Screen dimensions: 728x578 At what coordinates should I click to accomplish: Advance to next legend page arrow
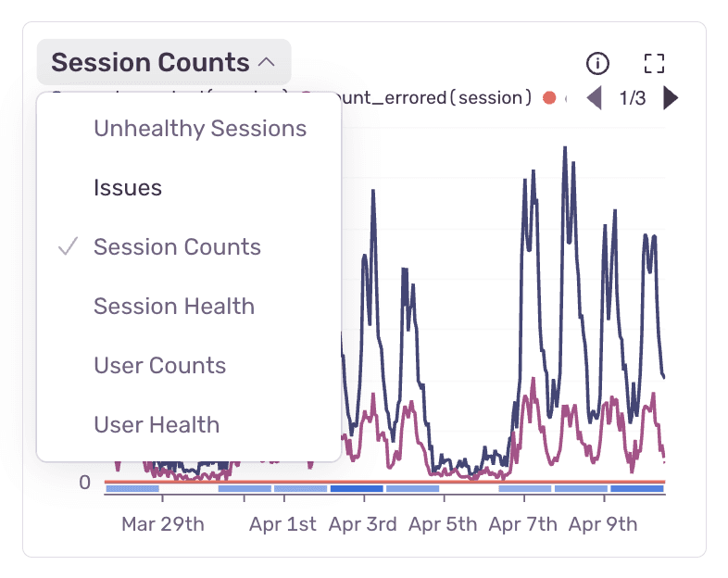tap(671, 97)
